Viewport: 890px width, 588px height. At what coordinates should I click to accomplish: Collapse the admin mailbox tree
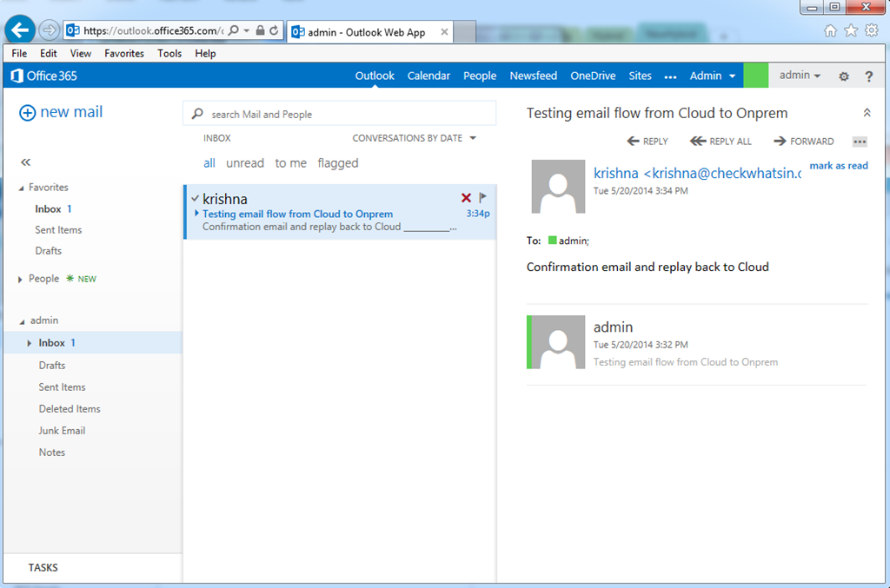[22, 321]
